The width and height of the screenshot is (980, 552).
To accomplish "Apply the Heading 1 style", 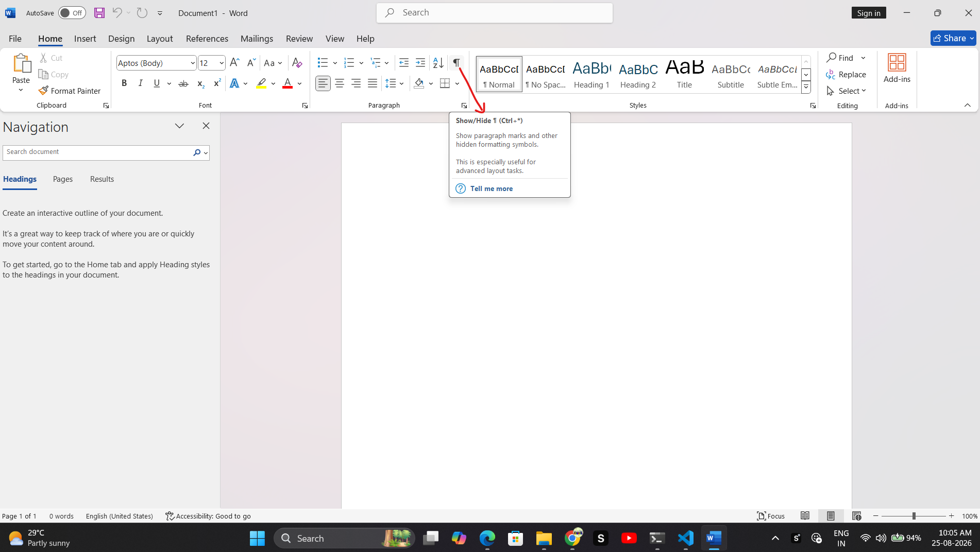I will (x=592, y=75).
